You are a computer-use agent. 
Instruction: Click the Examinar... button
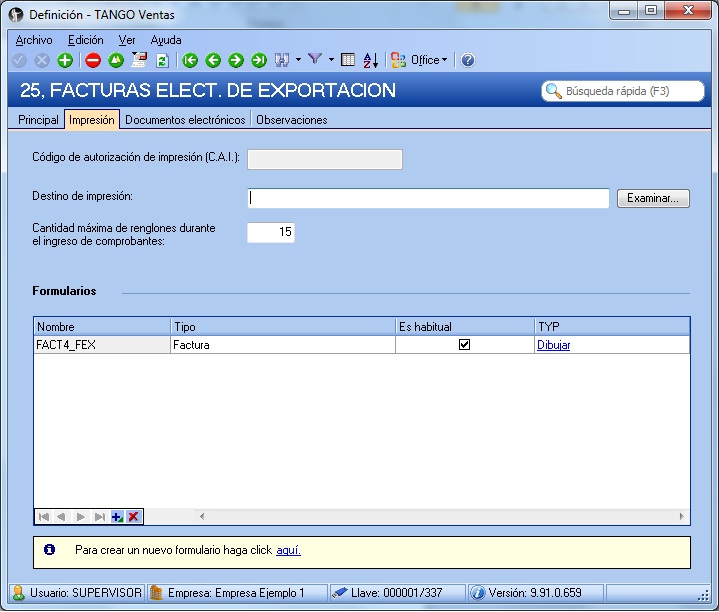point(653,198)
